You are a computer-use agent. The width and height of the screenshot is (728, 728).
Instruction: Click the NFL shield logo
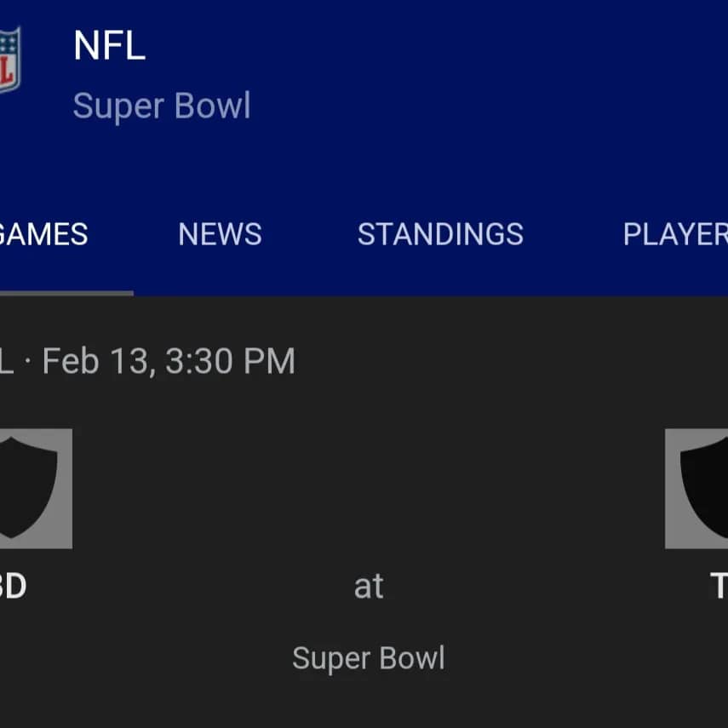coord(9,60)
